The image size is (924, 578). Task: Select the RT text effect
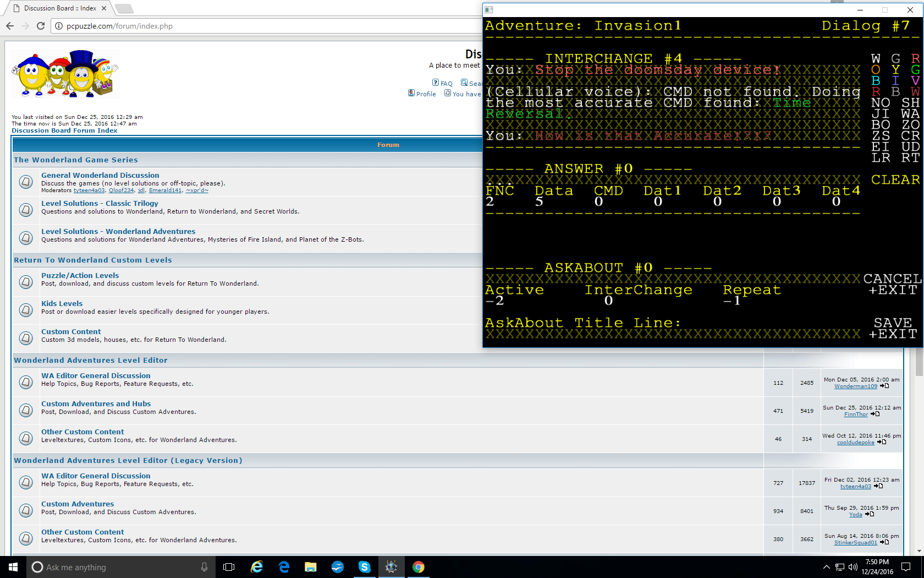click(x=910, y=157)
